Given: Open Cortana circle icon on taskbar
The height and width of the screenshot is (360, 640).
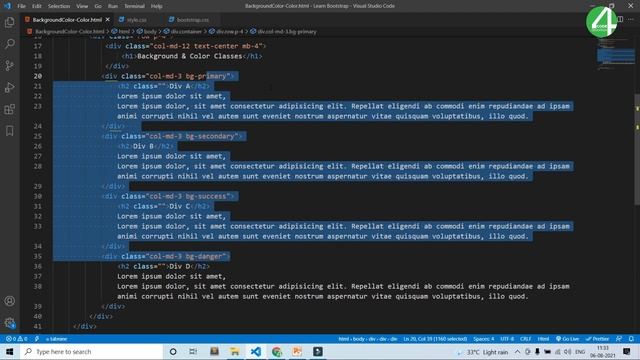Looking at the screenshot, I should coord(173,351).
